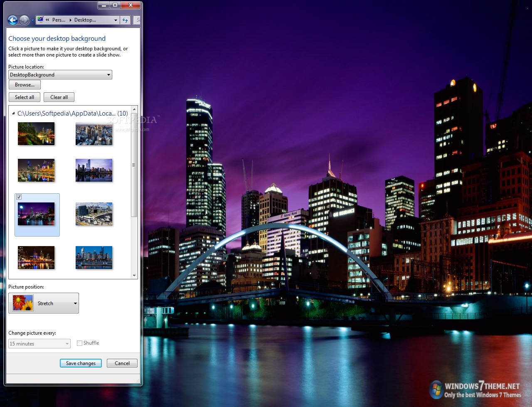Image resolution: width=532 pixels, height=407 pixels.
Task: Click the Cancel button
Action: (x=122, y=363)
